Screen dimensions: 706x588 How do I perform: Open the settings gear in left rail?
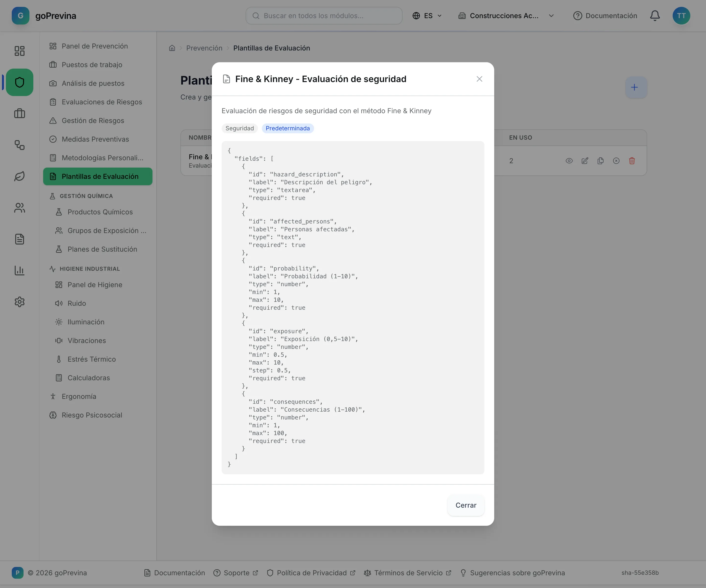[20, 302]
